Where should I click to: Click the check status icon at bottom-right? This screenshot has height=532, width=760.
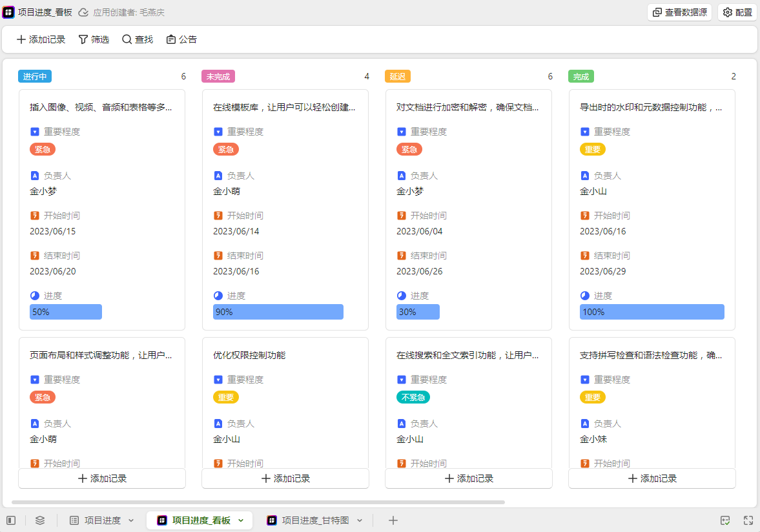725,520
